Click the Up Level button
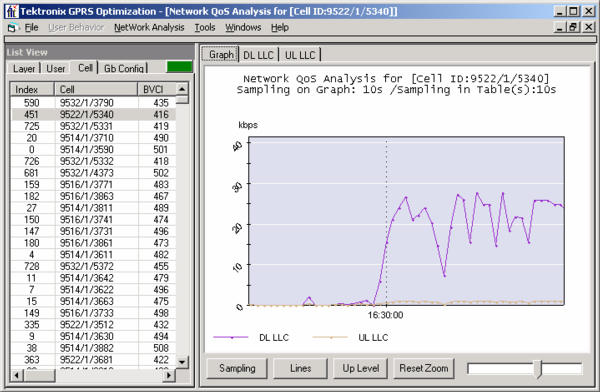This screenshot has height=392, width=600. (x=361, y=368)
